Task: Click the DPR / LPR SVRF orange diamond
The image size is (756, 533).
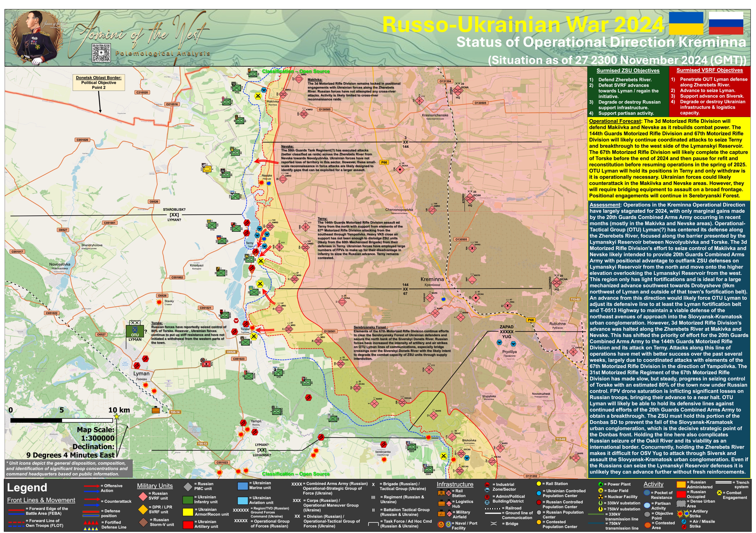Action: tap(143, 510)
